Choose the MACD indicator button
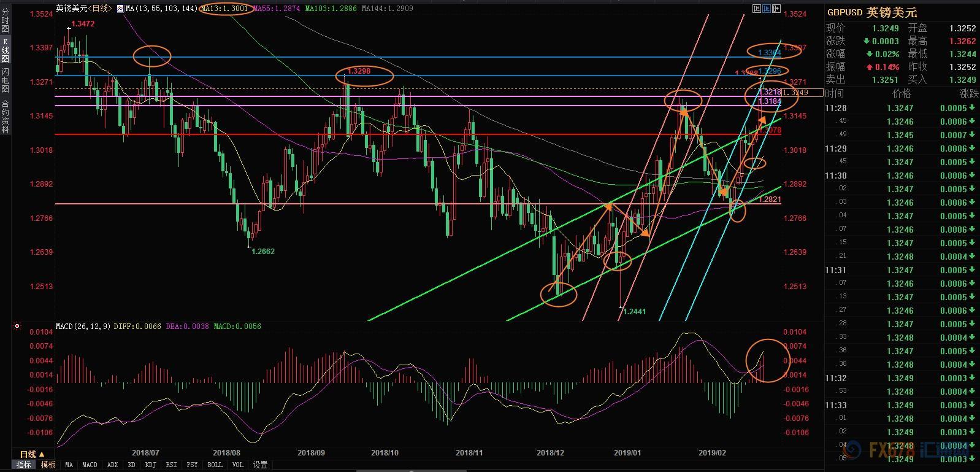980x472 pixels. [x=90, y=465]
